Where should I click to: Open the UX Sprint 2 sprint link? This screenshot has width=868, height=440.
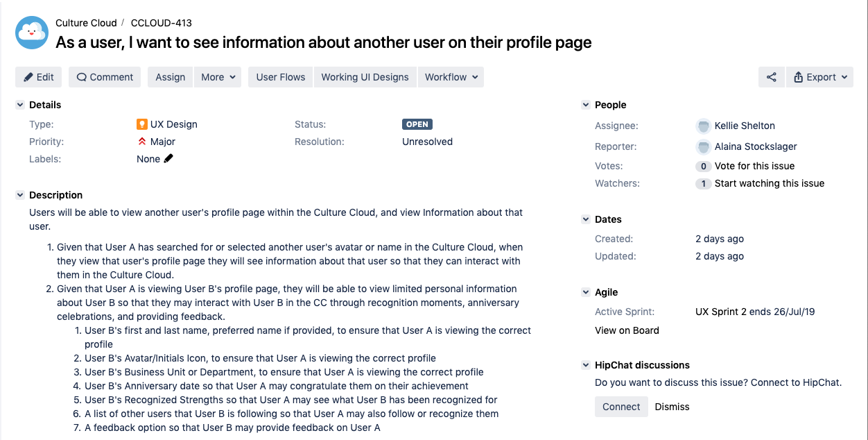tap(721, 312)
